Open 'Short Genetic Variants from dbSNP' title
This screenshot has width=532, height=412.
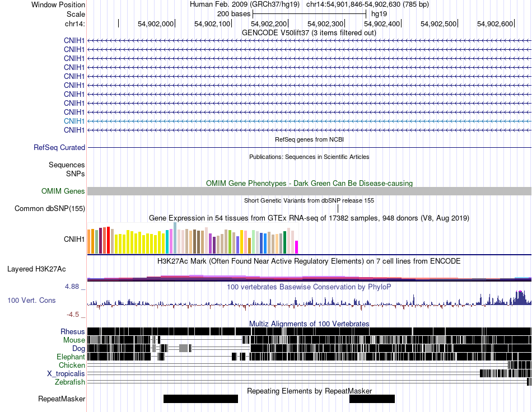pos(309,201)
